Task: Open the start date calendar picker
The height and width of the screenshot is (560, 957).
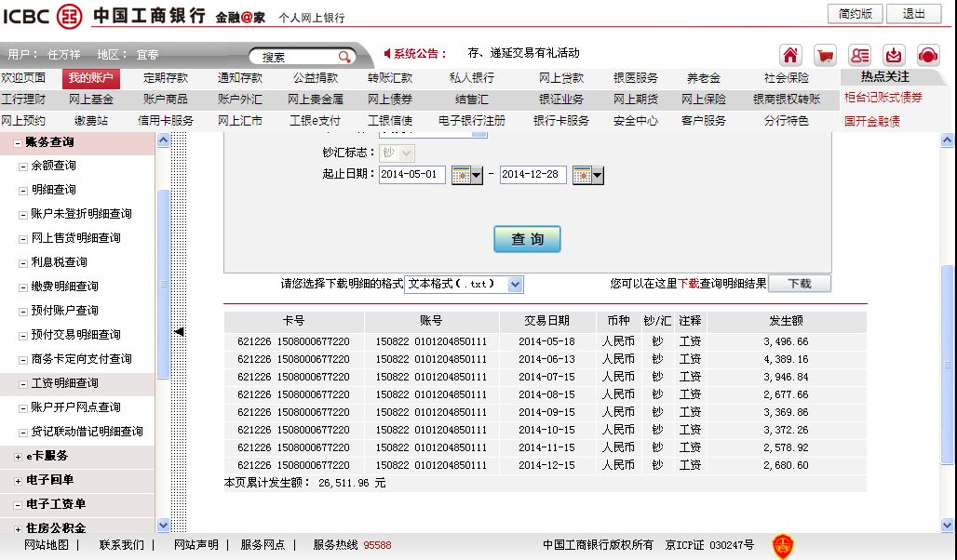Action: click(467, 175)
